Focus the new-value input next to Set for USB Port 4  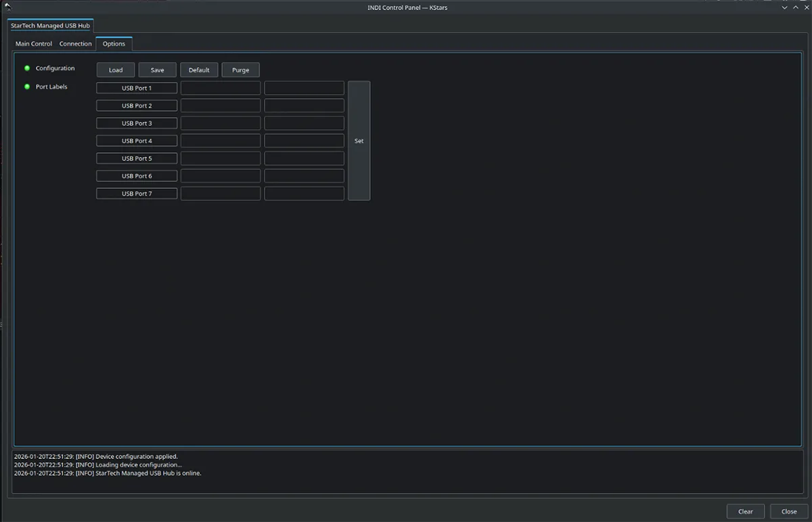[x=304, y=141]
